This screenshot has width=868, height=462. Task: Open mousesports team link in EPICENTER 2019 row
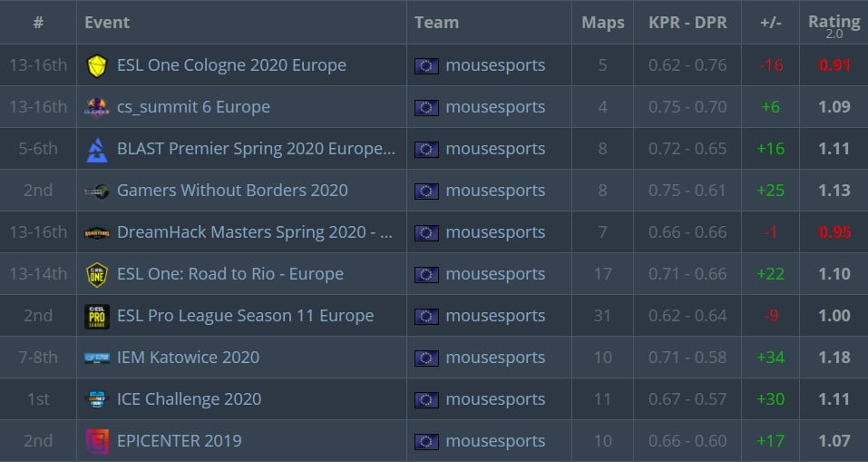495,441
